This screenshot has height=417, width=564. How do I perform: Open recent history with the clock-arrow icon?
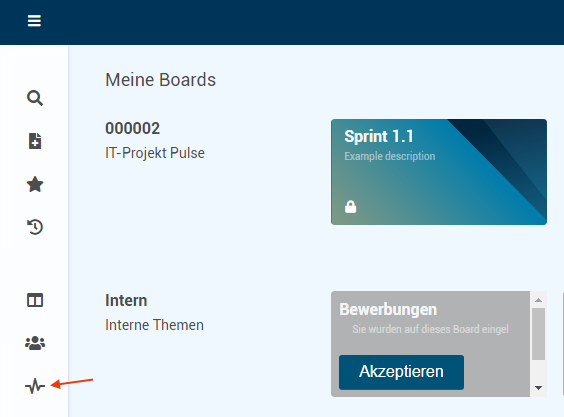click(35, 227)
